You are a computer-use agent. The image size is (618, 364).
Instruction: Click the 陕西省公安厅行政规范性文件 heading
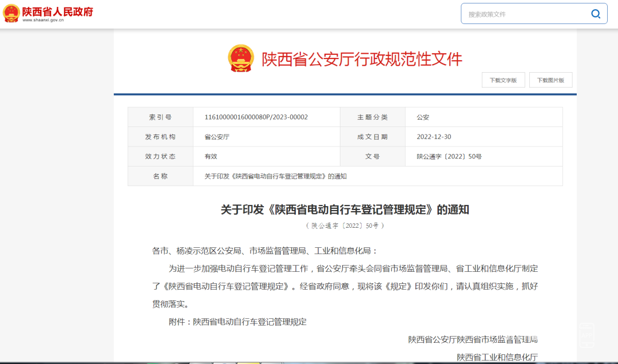(x=362, y=59)
